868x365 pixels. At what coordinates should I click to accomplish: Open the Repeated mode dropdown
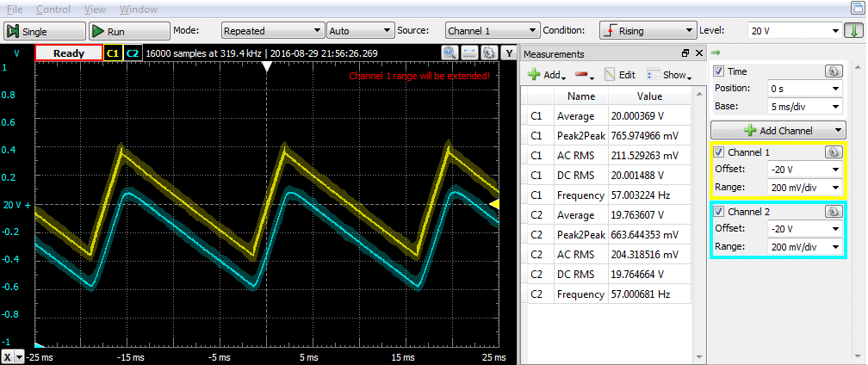(272, 31)
